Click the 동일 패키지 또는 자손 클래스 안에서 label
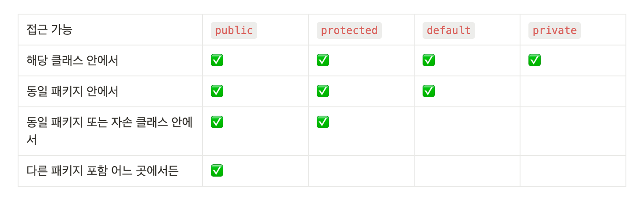 coord(109,131)
